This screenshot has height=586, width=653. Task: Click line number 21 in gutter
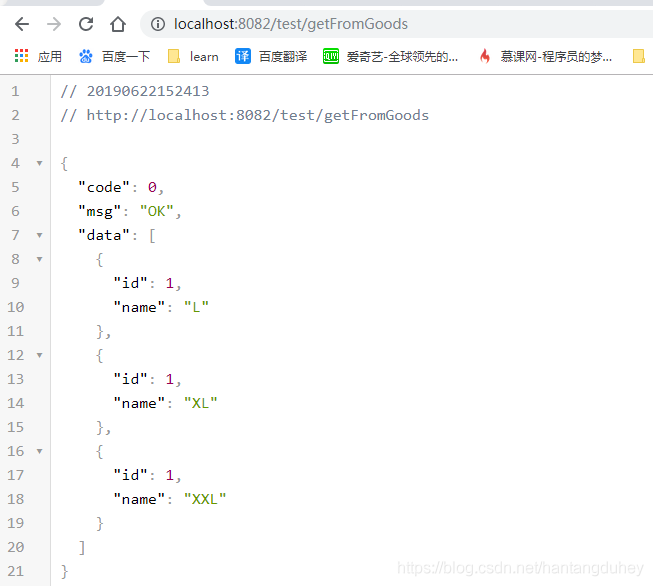(15, 571)
